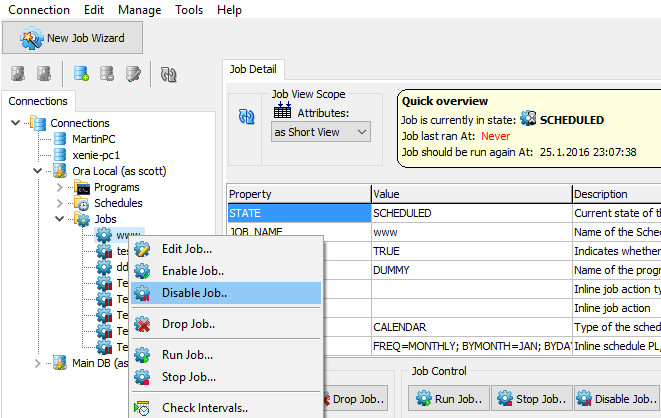Click 'Inline schedule PL' description cell
The height and width of the screenshot is (418, 661).
[617, 346]
